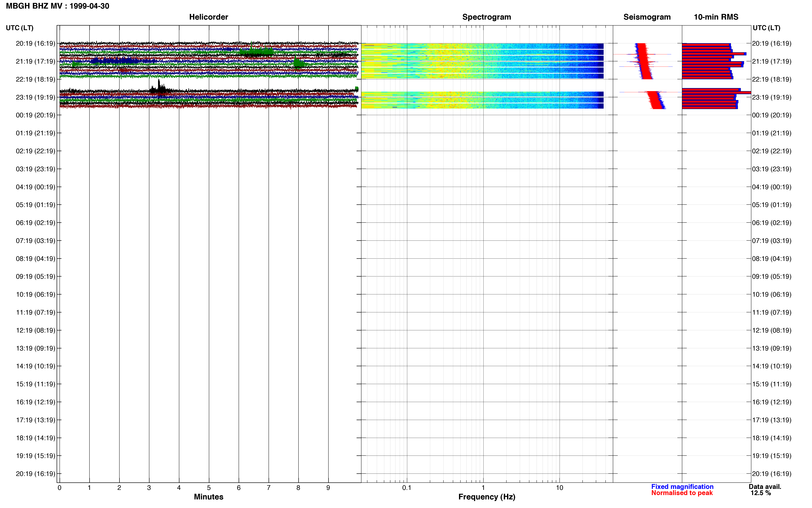Select the Frequency (Hz) axis label
The image size is (812, 508).
tap(487, 497)
